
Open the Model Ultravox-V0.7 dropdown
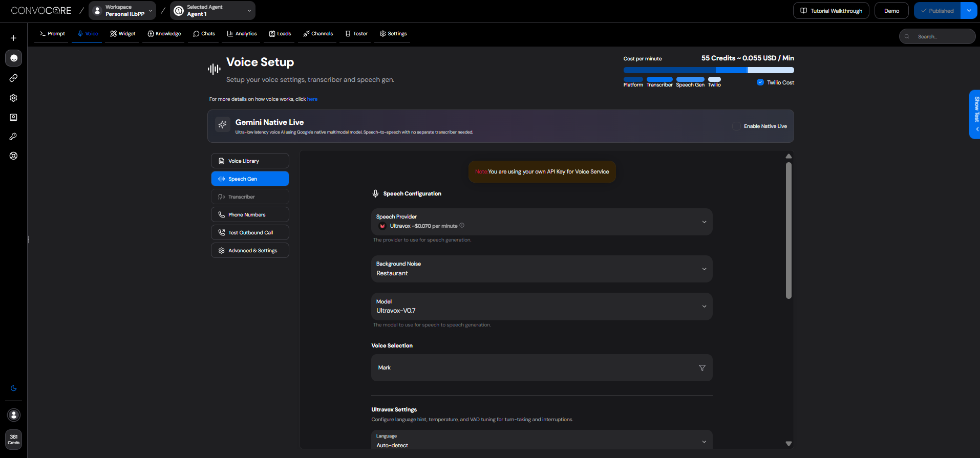coord(542,306)
